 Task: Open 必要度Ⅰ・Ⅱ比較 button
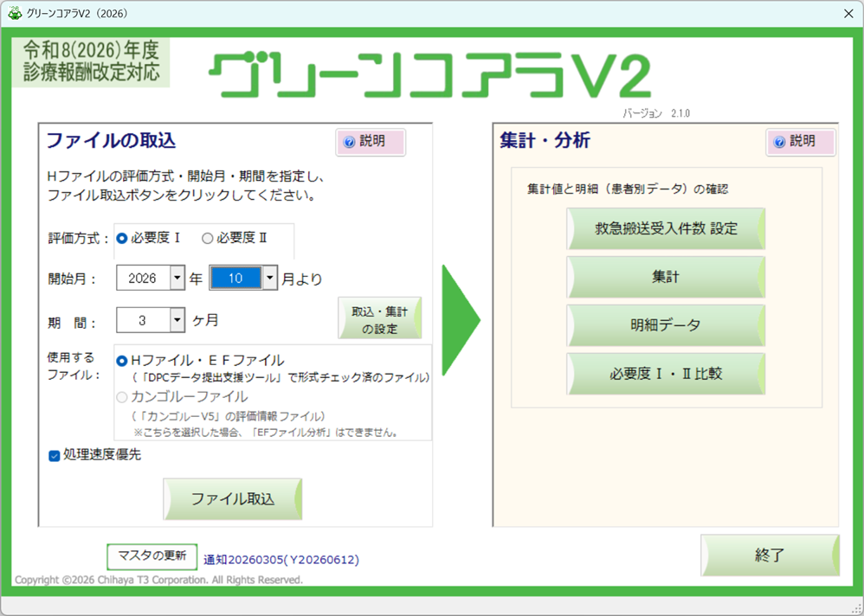coord(666,374)
